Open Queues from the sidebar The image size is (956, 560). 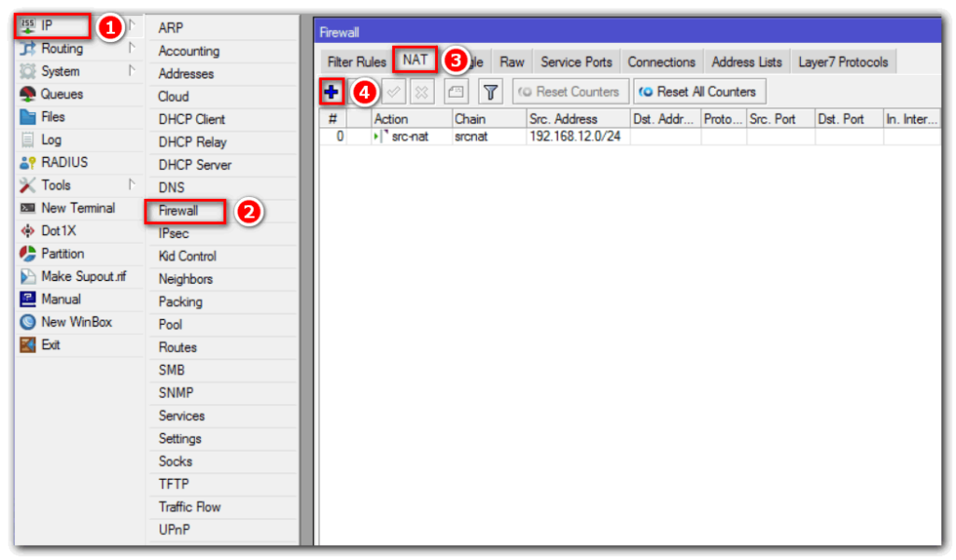point(62,94)
